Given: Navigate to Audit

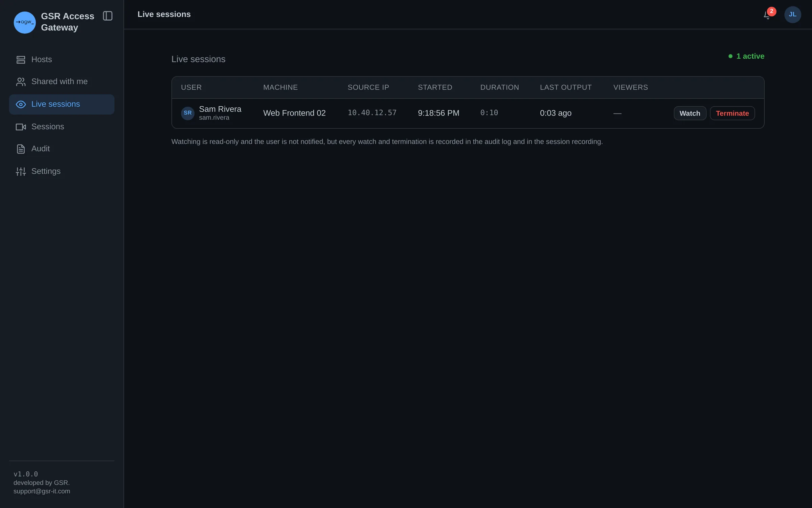Looking at the screenshot, I should (62, 149).
